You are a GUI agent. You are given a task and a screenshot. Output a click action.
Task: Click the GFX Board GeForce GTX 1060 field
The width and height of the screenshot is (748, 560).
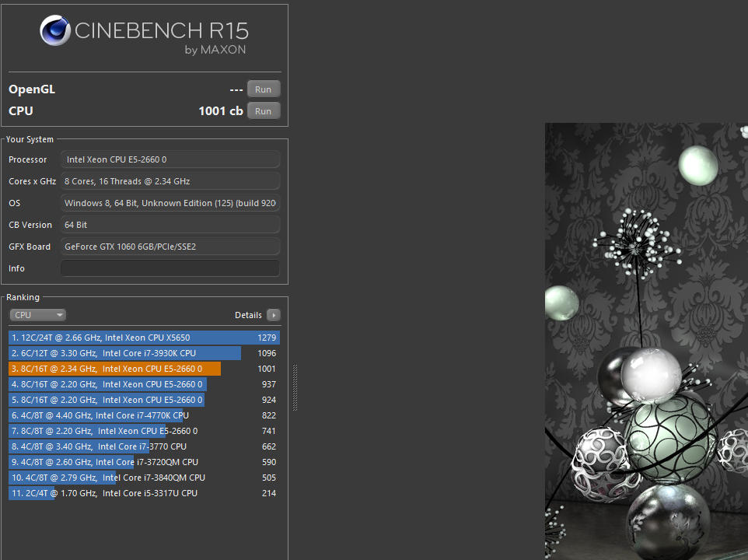[x=170, y=247]
